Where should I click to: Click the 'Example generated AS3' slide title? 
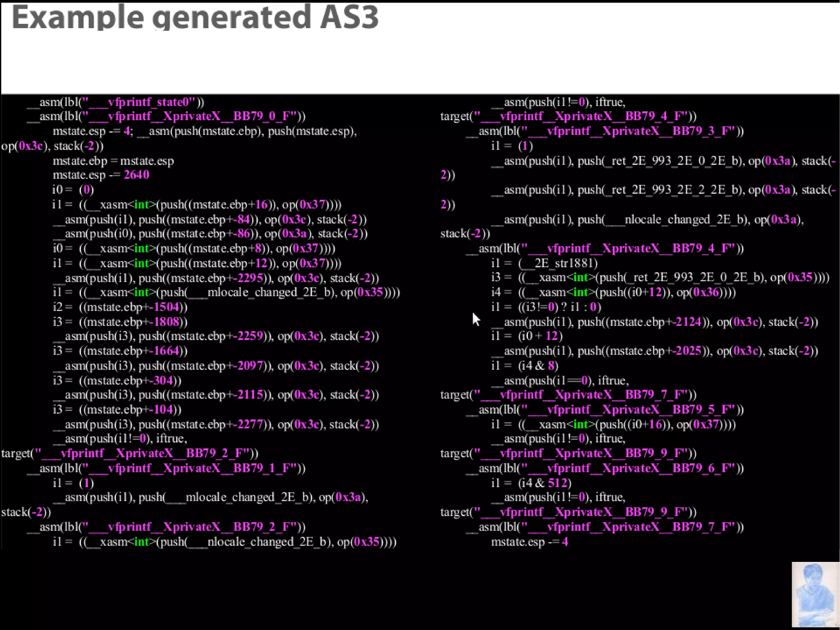tap(195, 17)
